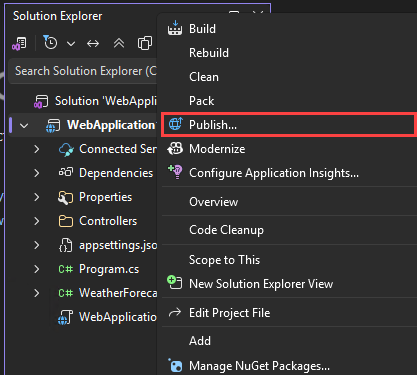417x375 pixels.
Task: Click the Solution Explorer panel title
Action: 57,16
